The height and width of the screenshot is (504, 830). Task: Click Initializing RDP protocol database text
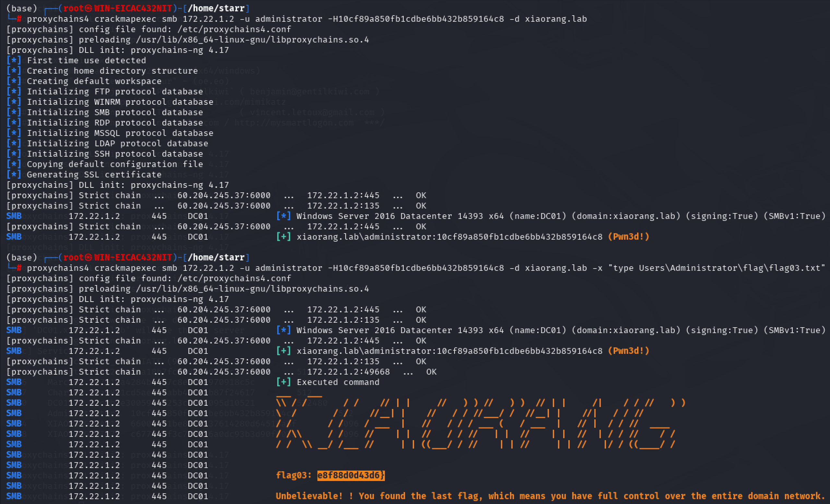tap(115, 123)
